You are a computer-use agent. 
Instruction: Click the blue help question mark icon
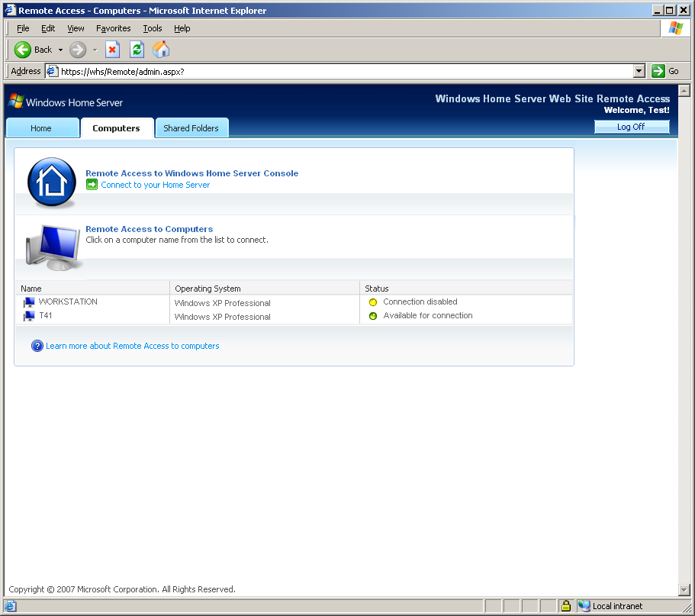37,346
